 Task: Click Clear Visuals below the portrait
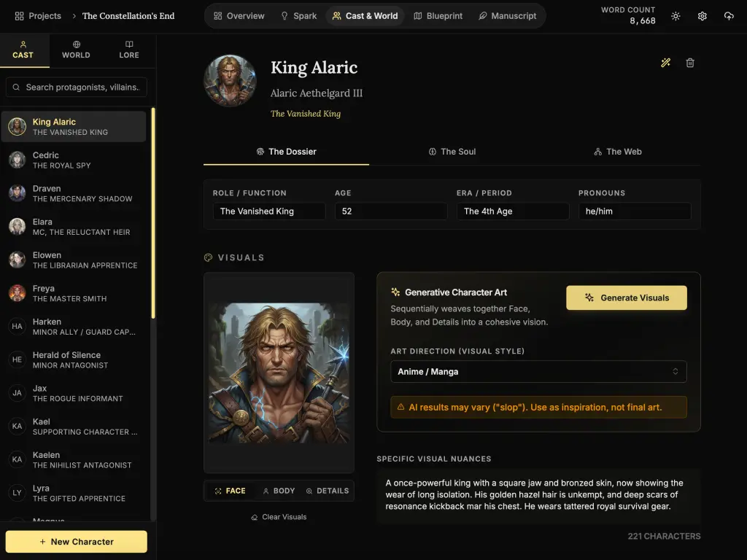279,516
